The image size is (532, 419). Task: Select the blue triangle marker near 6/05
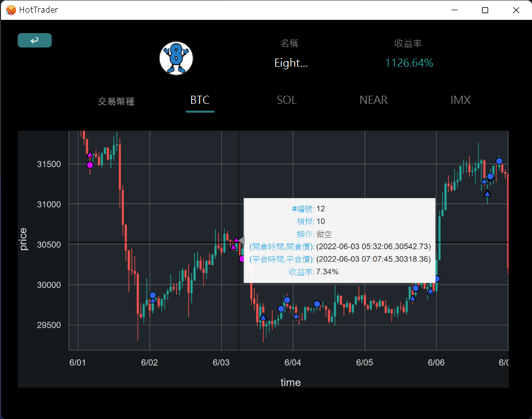coord(413,298)
